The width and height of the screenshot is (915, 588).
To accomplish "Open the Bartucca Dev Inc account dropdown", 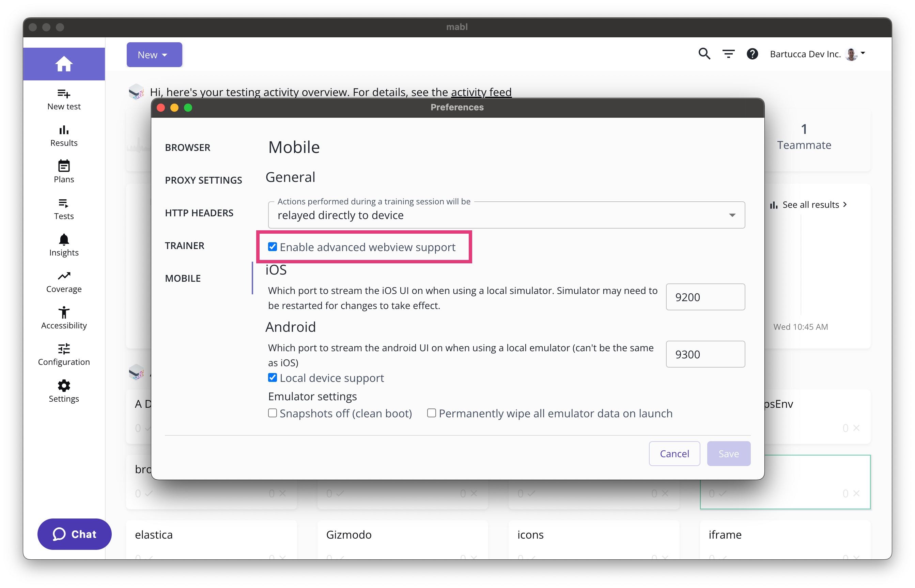I will [817, 54].
